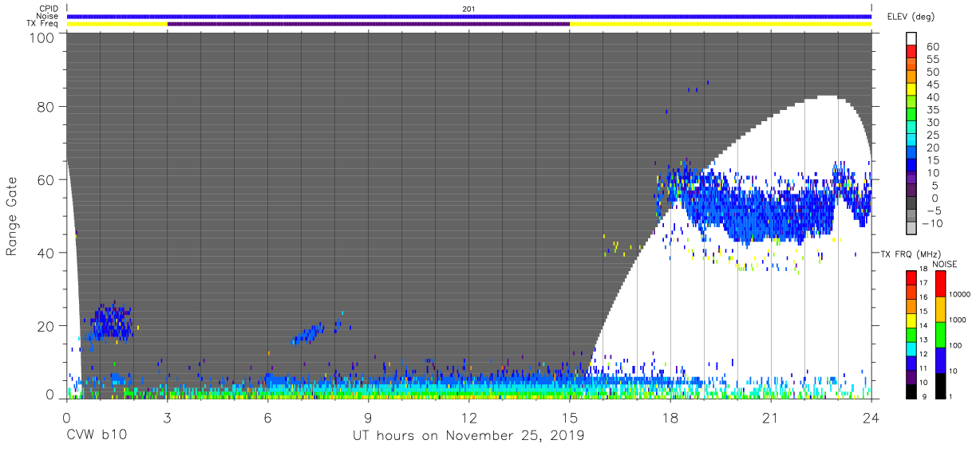Click the CVW b10 radar beam label
Screen dimensions: 980x452
97,436
